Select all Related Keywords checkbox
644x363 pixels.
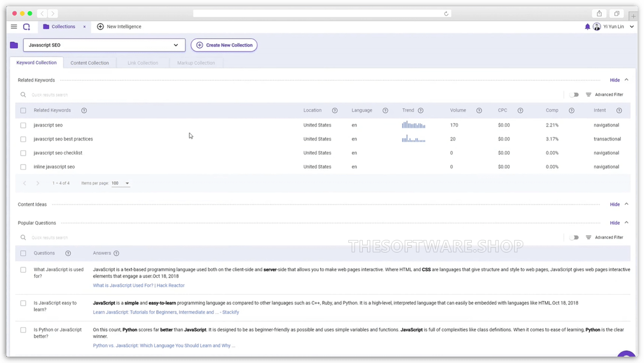coord(23,110)
